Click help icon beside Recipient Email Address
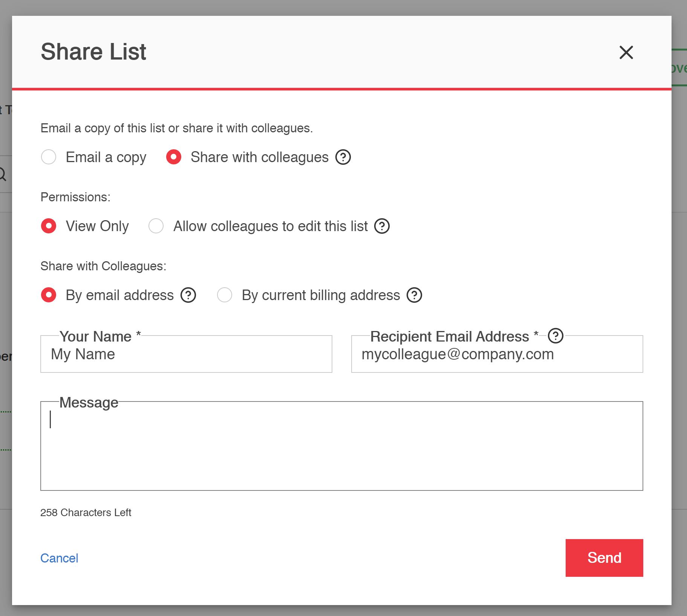 coord(555,336)
